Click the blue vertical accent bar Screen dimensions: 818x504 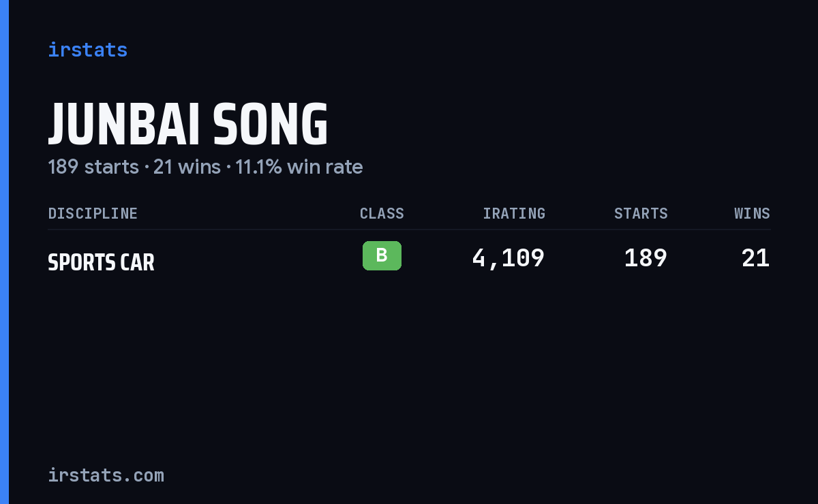point(4,252)
